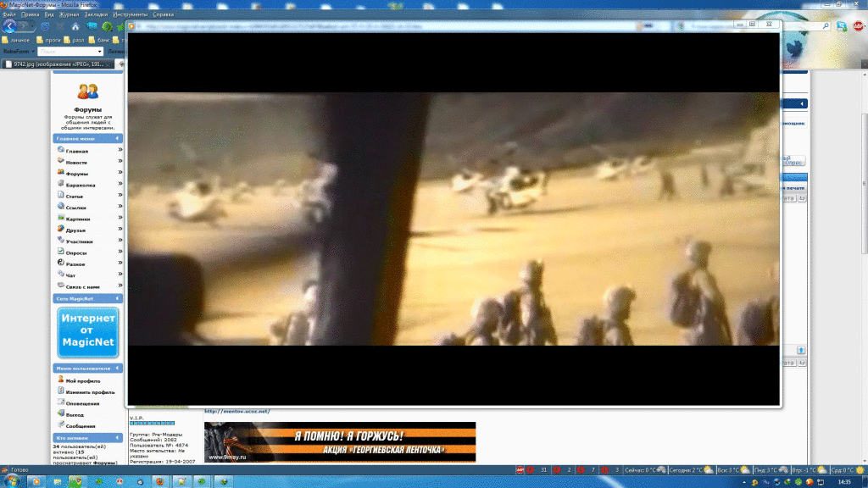Screen dimensions: 868x488
Task: Collapse the 'Главное меню' sidebar block
Action: click(117, 138)
